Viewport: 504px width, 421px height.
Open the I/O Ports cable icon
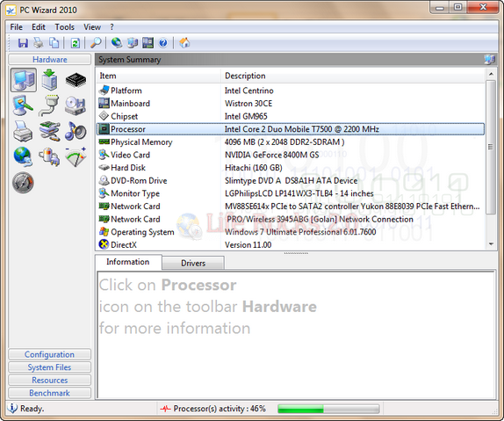(49, 105)
